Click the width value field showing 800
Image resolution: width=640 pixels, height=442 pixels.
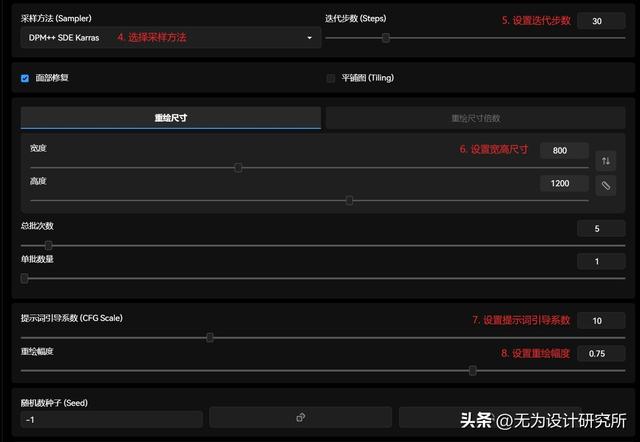pos(564,151)
